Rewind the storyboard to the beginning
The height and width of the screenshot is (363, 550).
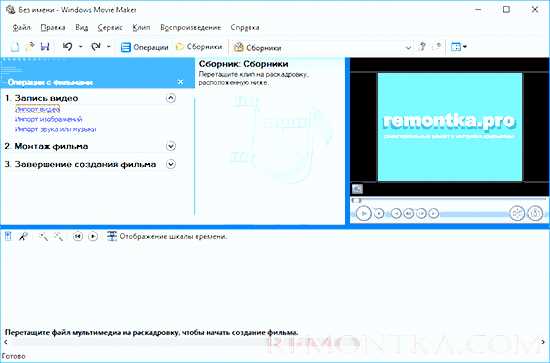click(78, 237)
